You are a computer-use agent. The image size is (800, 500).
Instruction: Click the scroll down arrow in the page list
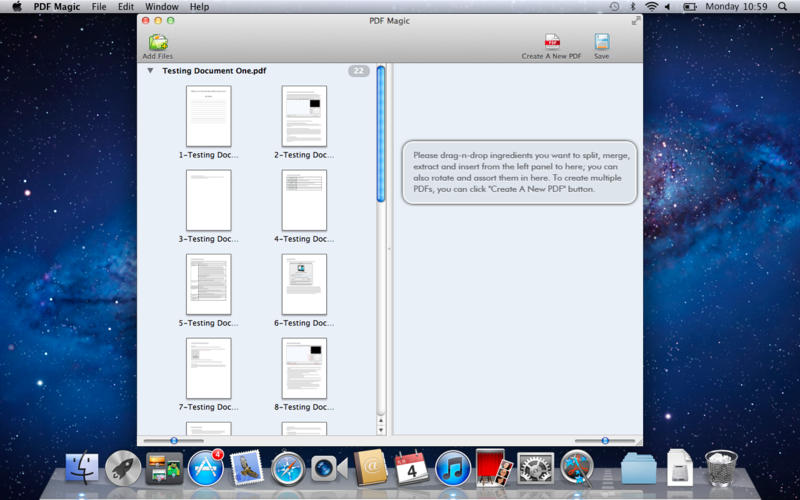(x=380, y=430)
